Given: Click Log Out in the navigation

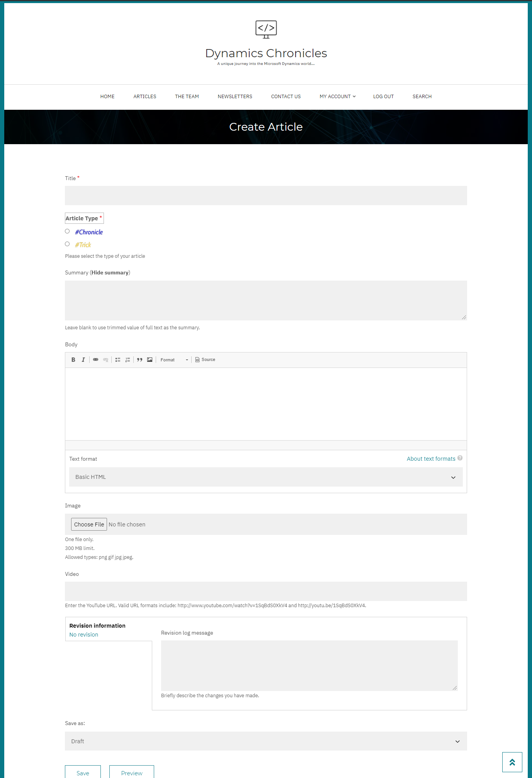Looking at the screenshot, I should pos(383,97).
